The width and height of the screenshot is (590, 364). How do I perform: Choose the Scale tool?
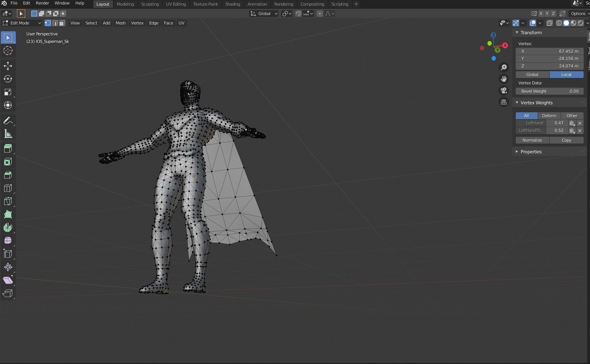click(8, 92)
